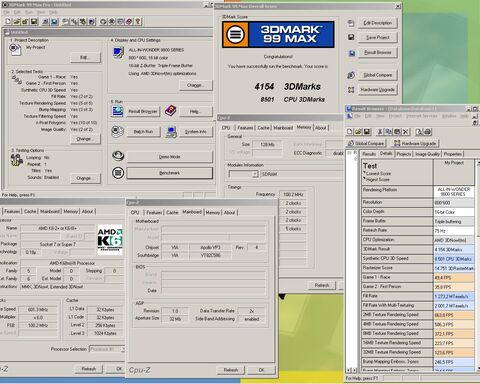Click the computer icon beside System Info
The image size is (480, 384).
171,132
